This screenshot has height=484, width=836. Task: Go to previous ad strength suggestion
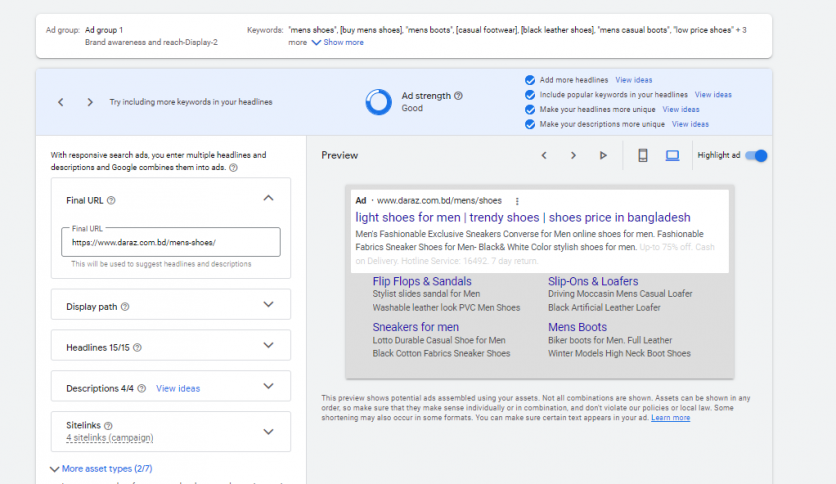(61, 102)
